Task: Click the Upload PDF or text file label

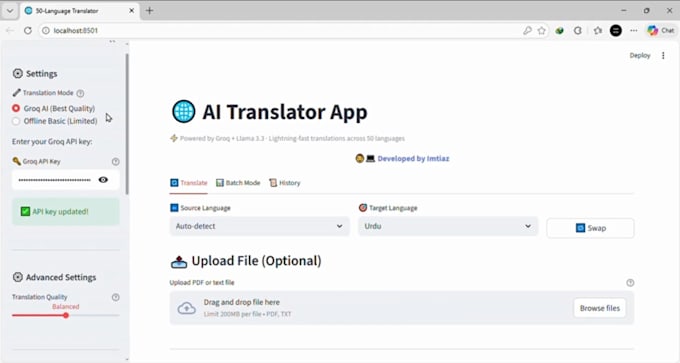Action: pyautogui.click(x=202, y=283)
